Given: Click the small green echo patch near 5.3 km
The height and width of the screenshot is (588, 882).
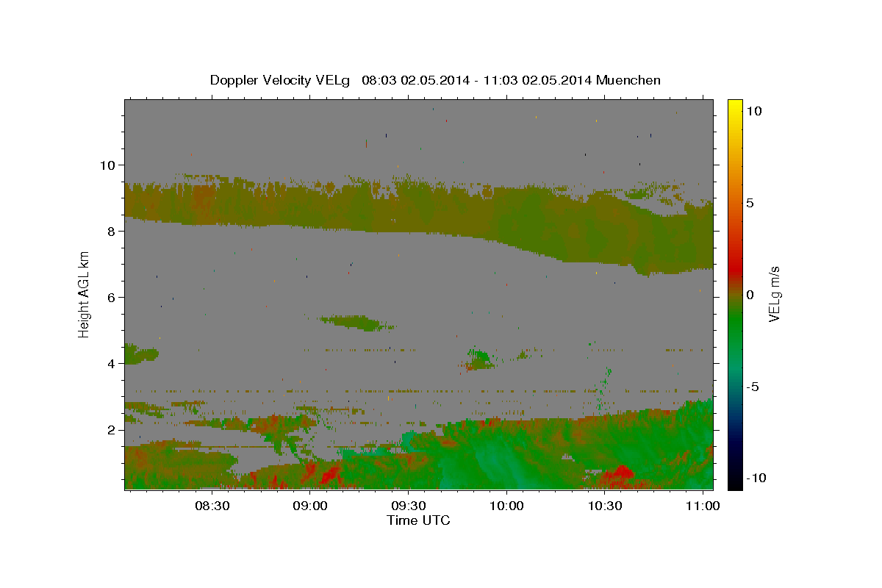Looking at the screenshot, I should (x=356, y=322).
